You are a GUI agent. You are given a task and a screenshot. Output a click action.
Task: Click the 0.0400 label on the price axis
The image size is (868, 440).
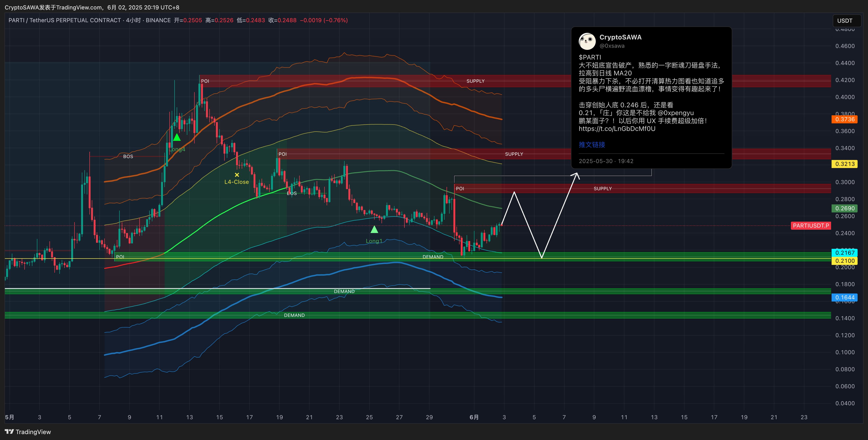click(845, 403)
